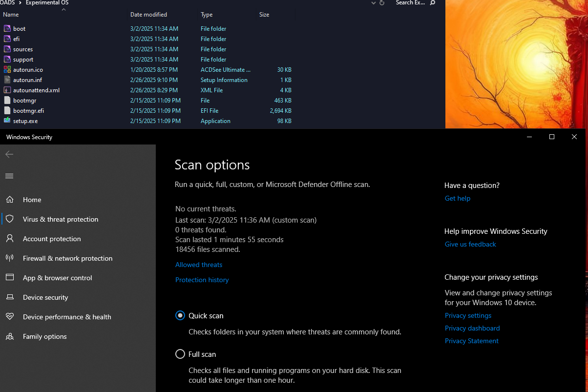Select the Full scan radio button
The height and width of the screenshot is (392, 588).
pyautogui.click(x=180, y=354)
